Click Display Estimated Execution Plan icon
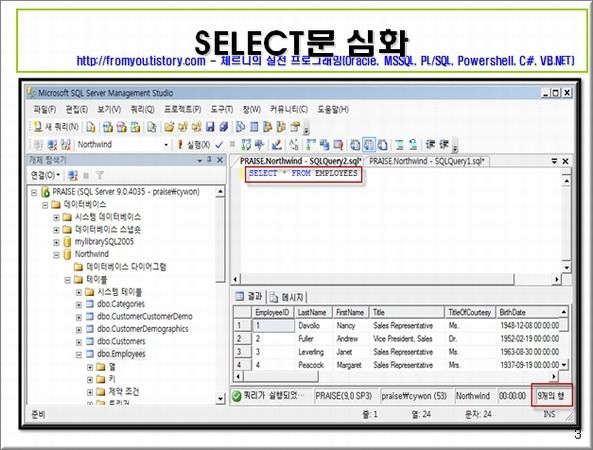The width and height of the screenshot is (593, 450). [x=246, y=144]
